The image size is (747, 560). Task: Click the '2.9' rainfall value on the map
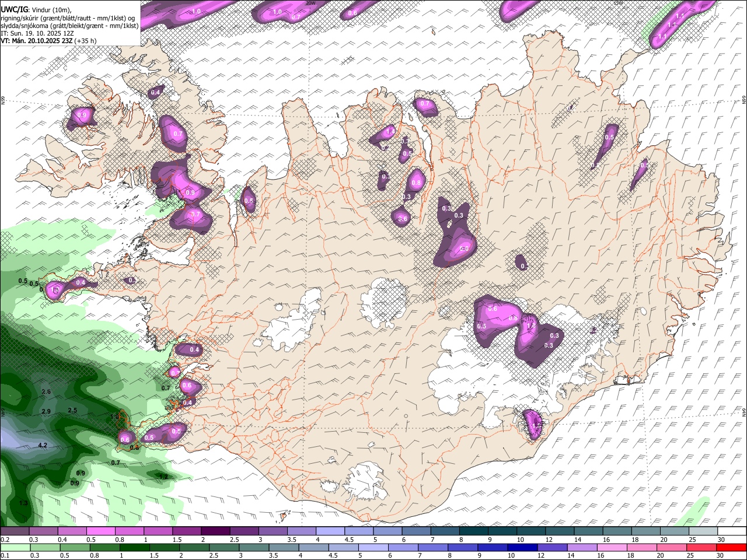[46, 412]
